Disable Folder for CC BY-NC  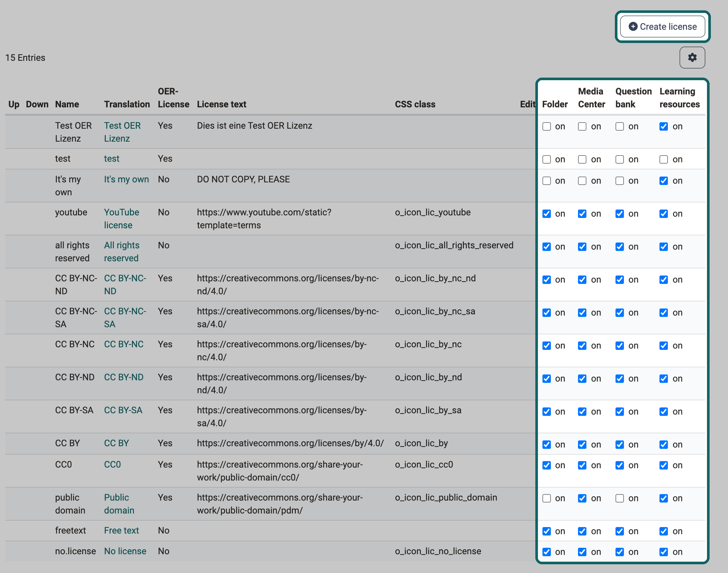547,346
